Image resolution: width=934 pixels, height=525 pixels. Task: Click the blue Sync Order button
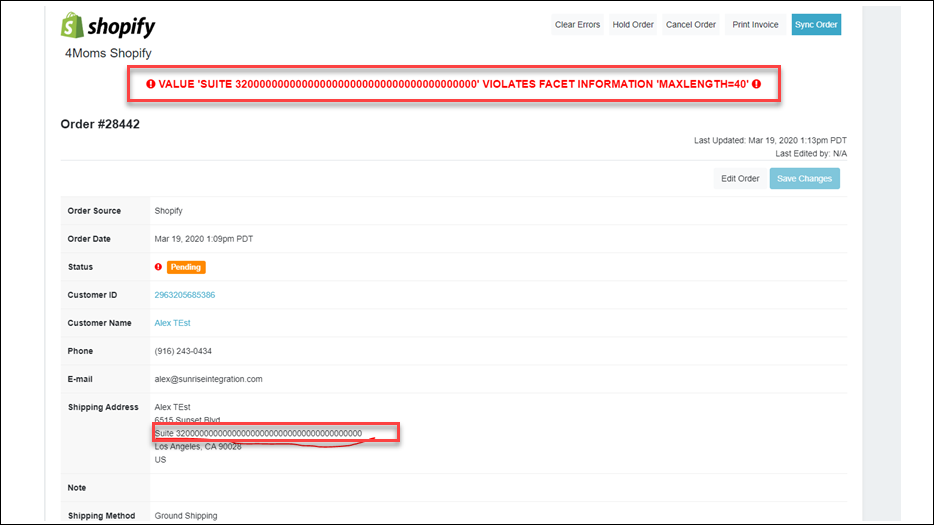coord(816,25)
